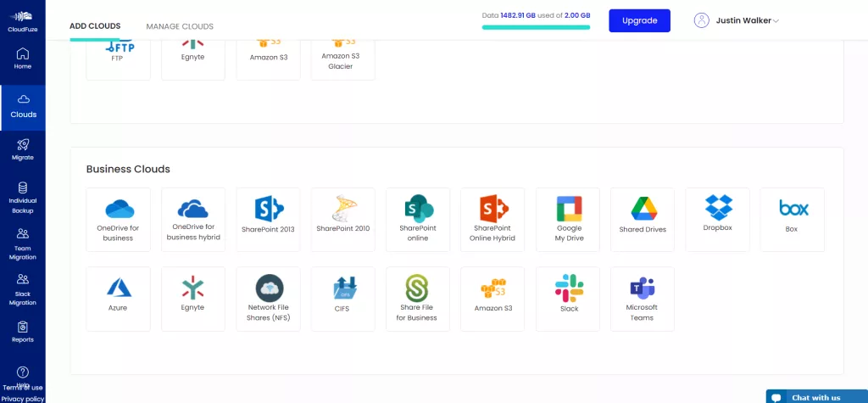Select the SharePoint 2013 tile
This screenshot has width=868, height=403.
tap(268, 220)
